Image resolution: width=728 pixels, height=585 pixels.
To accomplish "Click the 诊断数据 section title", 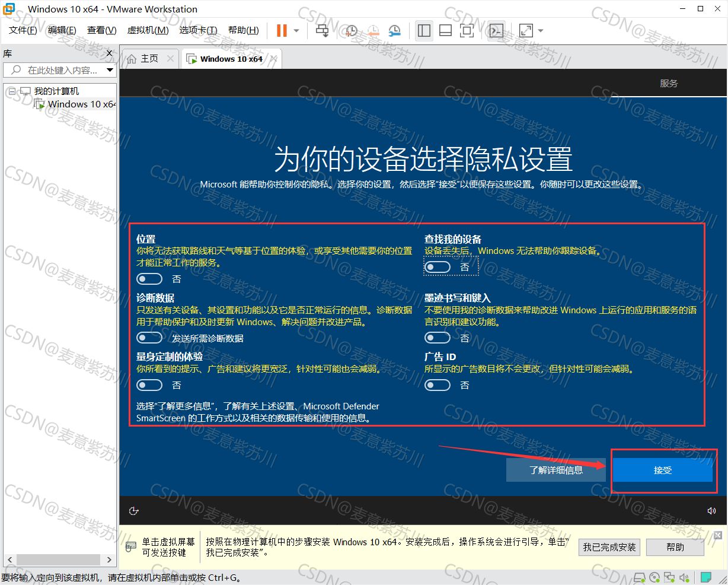I will [x=155, y=298].
